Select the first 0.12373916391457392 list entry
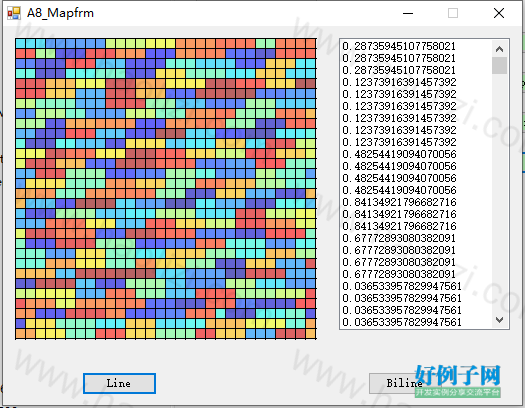 pos(399,82)
